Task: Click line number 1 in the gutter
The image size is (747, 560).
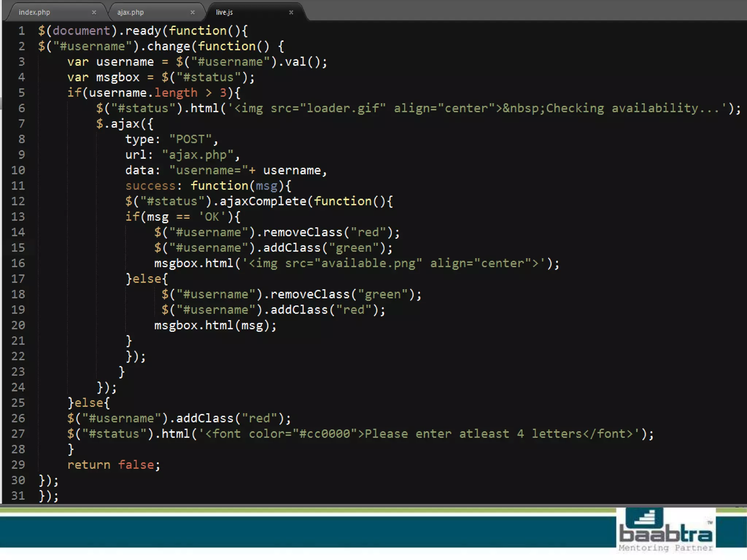Action: pyautogui.click(x=22, y=31)
